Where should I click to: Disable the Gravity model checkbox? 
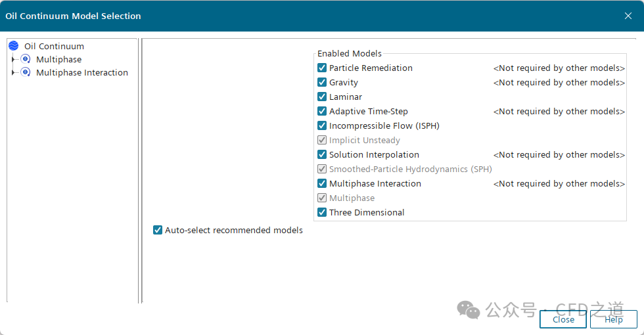322,82
